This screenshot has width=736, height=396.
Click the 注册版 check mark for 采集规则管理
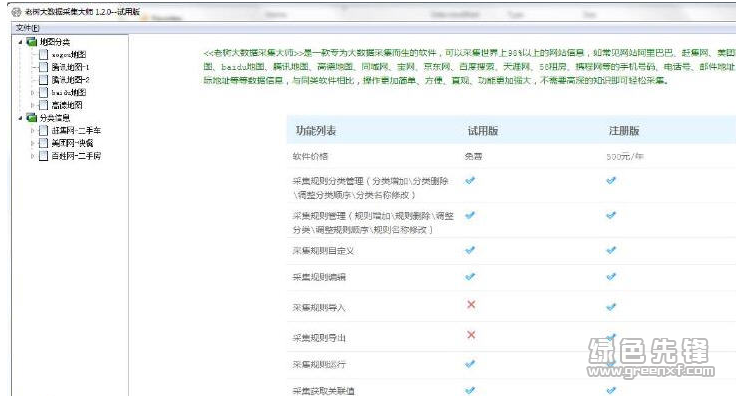tap(611, 215)
